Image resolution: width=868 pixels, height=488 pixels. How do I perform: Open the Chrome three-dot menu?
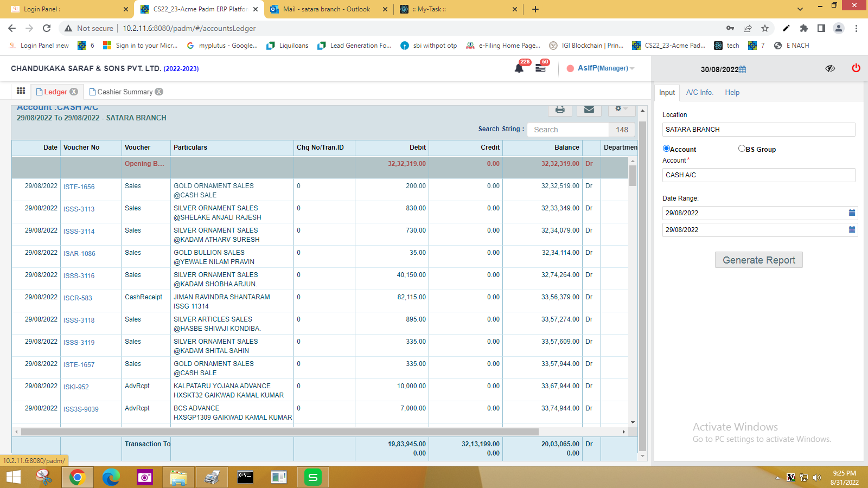[x=856, y=28]
